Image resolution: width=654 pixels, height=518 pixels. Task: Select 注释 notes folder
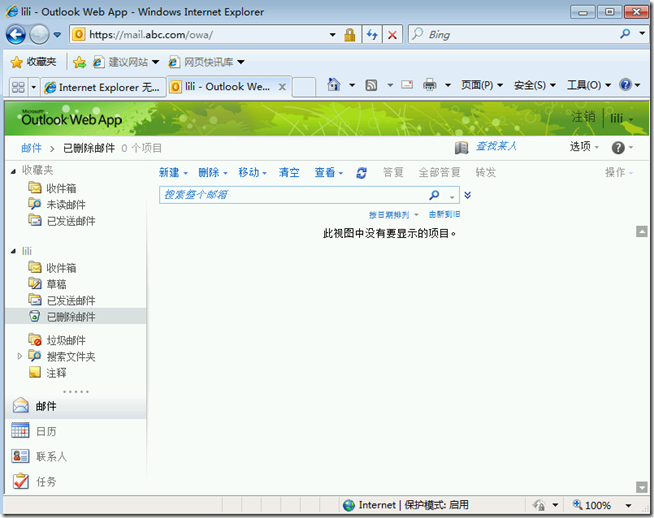tap(47, 372)
